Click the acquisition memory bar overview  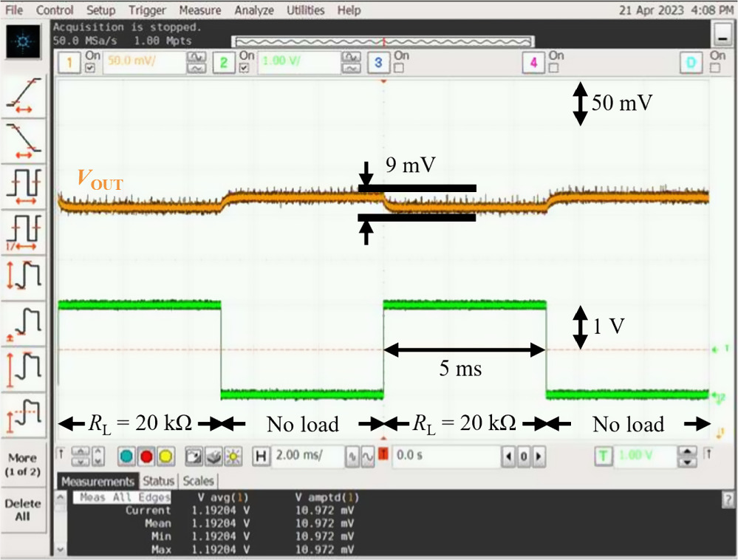tap(383, 42)
